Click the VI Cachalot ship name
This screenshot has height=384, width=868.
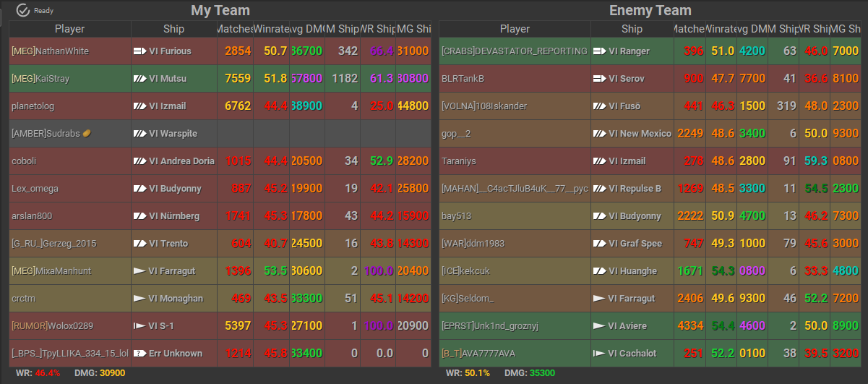(632, 354)
